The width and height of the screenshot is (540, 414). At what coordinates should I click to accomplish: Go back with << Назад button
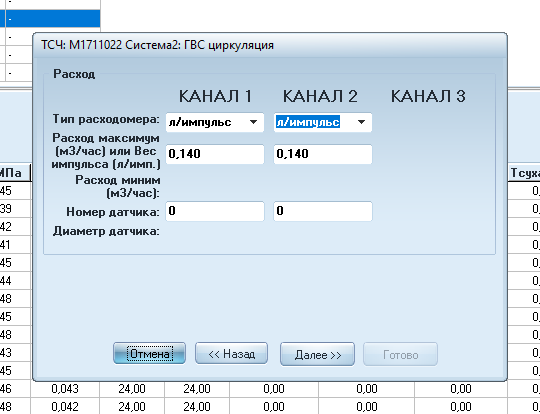click(x=231, y=353)
